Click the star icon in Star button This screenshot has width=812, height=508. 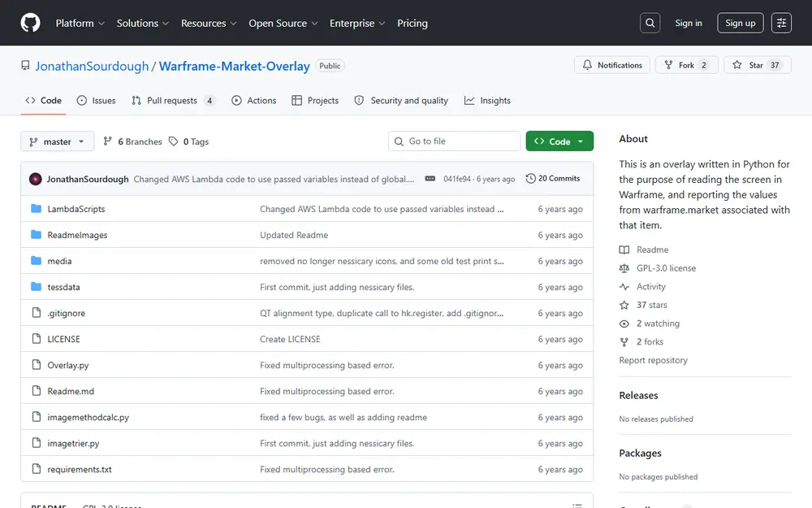[x=737, y=65]
